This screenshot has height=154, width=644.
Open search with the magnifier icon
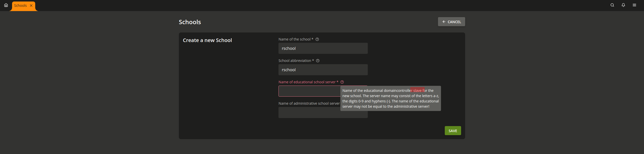click(x=612, y=5)
